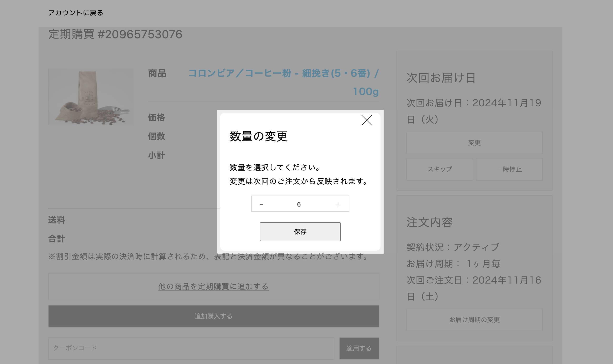Click the coffee bag product thumbnail

pyautogui.click(x=91, y=97)
